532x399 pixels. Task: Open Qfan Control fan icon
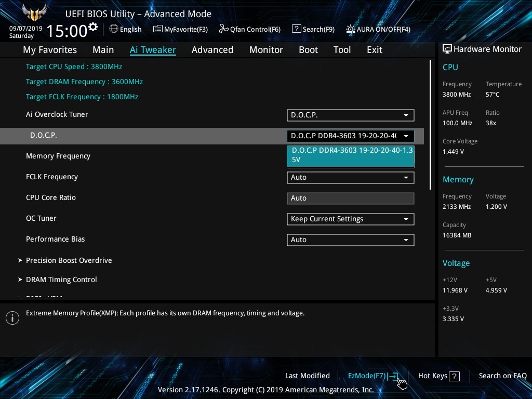click(223, 29)
